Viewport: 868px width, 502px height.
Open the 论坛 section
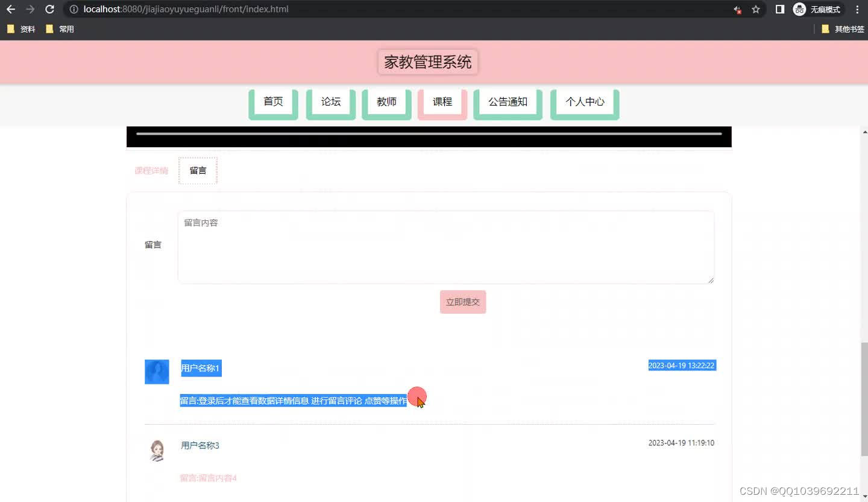(330, 102)
